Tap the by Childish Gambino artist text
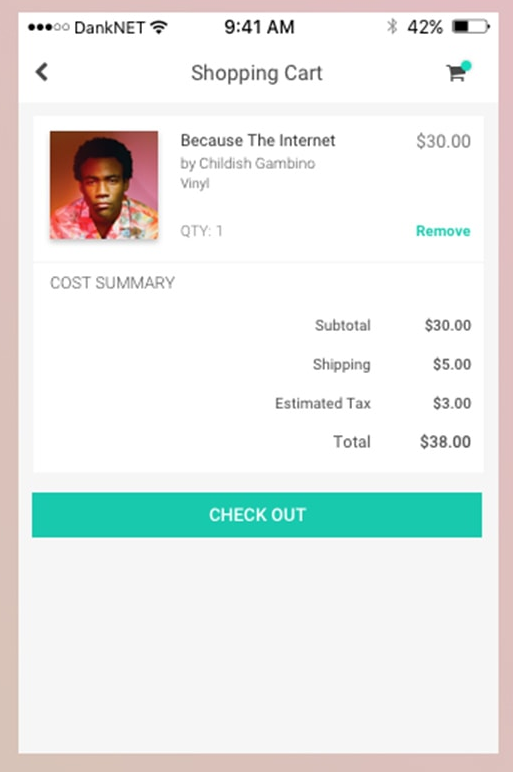The image size is (513, 772). [x=248, y=163]
